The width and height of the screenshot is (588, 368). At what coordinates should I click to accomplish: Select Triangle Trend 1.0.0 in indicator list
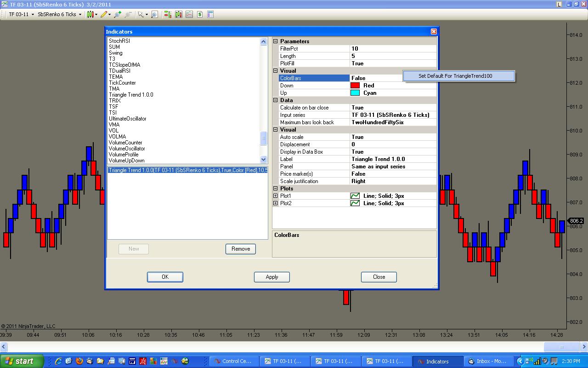coord(131,95)
